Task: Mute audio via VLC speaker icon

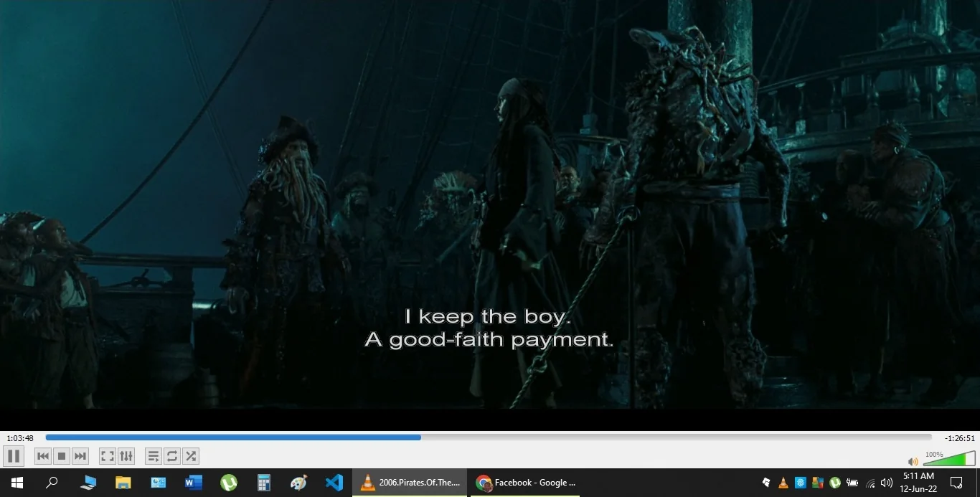Action: 913,461
